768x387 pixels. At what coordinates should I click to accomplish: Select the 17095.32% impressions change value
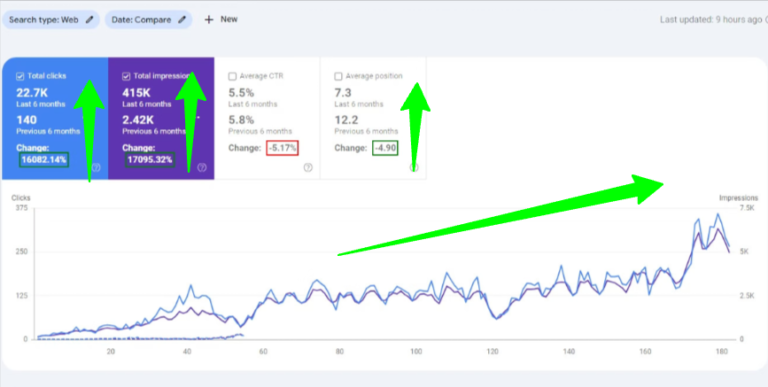[150, 160]
